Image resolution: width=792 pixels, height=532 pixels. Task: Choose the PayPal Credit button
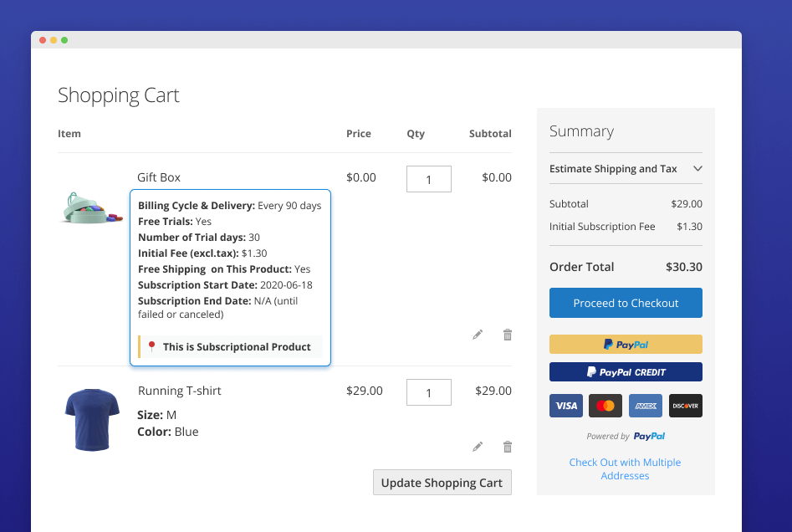[626, 371]
